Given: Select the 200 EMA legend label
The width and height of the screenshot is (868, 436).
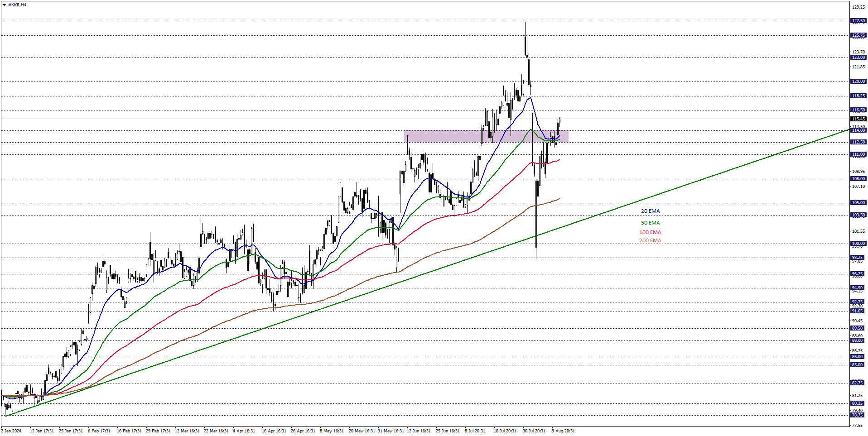Looking at the screenshot, I should pos(650,240).
